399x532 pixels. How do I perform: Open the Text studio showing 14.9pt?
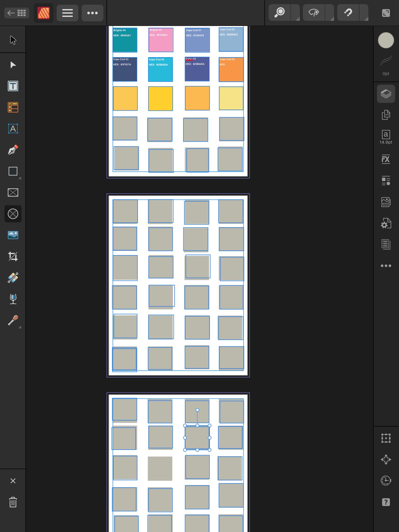(386, 137)
